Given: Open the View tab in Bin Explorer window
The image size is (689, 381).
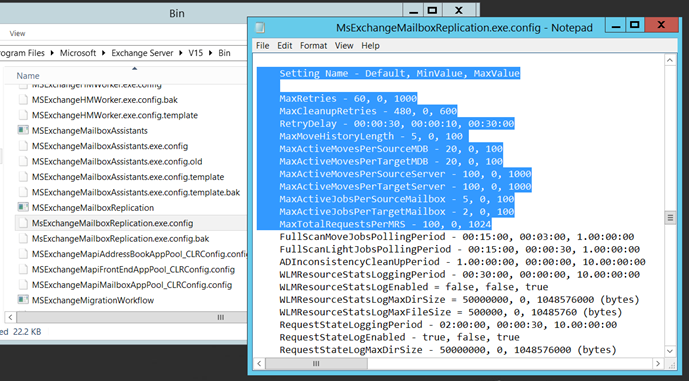Looking at the screenshot, I should [17, 33].
